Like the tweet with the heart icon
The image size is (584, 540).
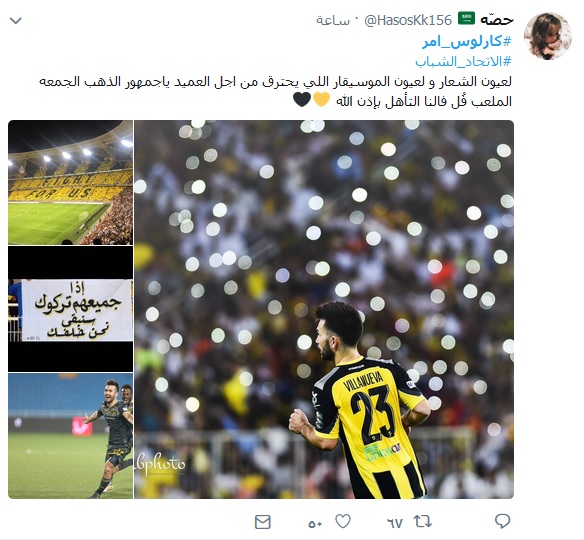tap(343, 521)
